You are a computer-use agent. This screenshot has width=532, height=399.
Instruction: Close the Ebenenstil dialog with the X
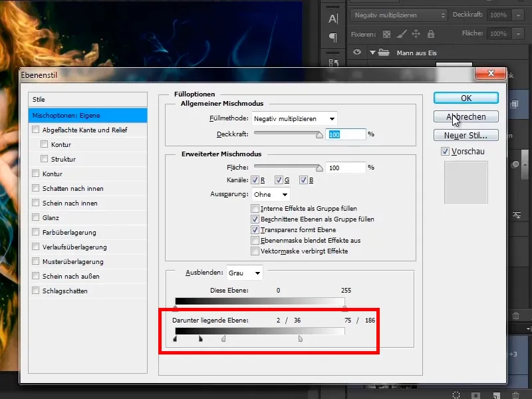pos(491,73)
